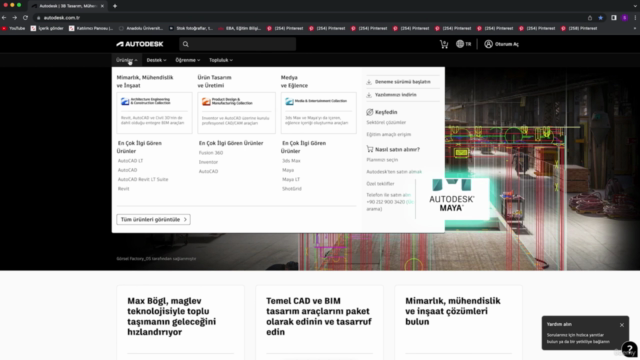
Task: Click the download icon next to Yazılımınızı indirin
Action: (x=369, y=95)
